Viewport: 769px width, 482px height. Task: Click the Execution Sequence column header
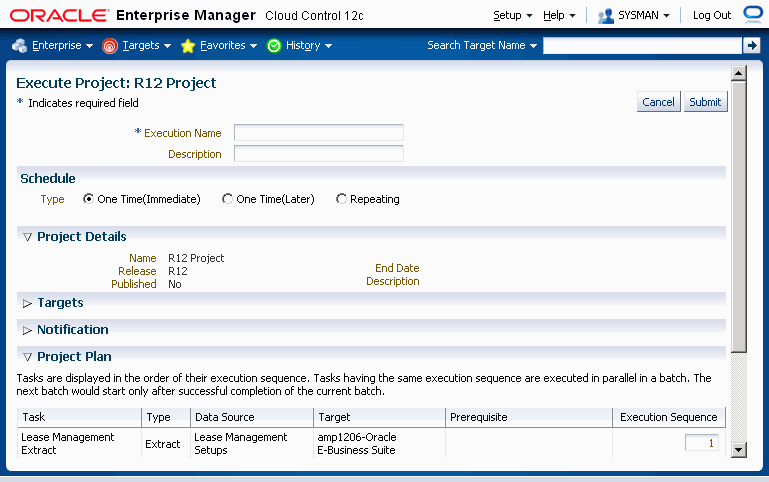tap(668, 417)
